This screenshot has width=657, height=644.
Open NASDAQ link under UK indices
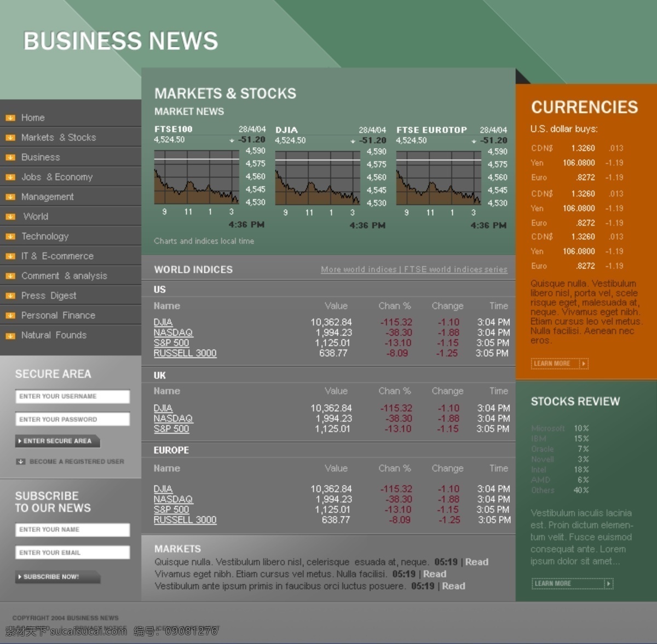[x=173, y=418]
